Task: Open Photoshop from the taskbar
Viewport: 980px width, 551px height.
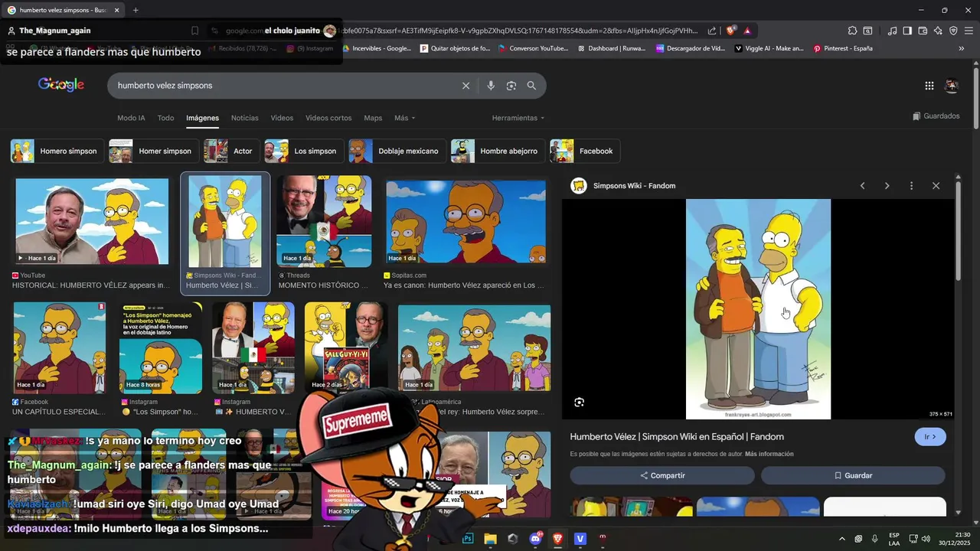Action: 468,539
